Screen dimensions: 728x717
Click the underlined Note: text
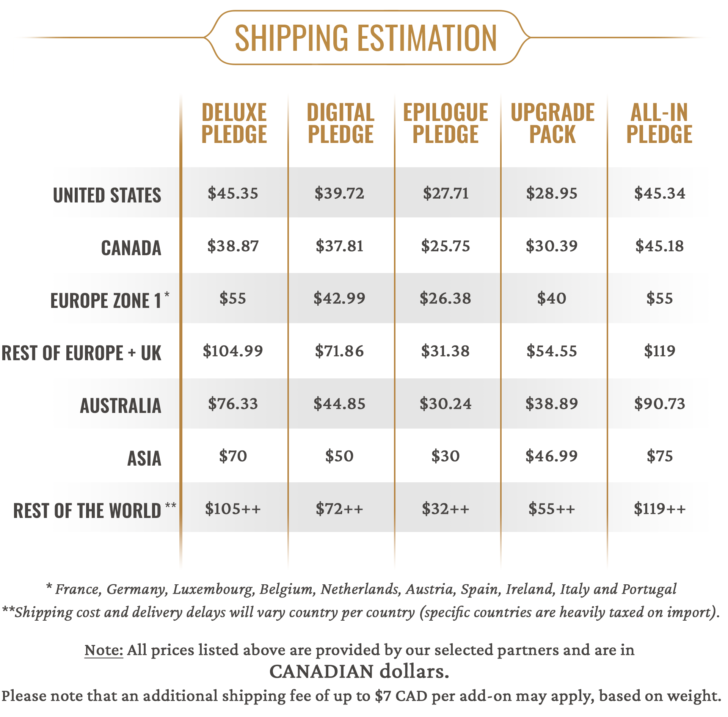pos(104,650)
